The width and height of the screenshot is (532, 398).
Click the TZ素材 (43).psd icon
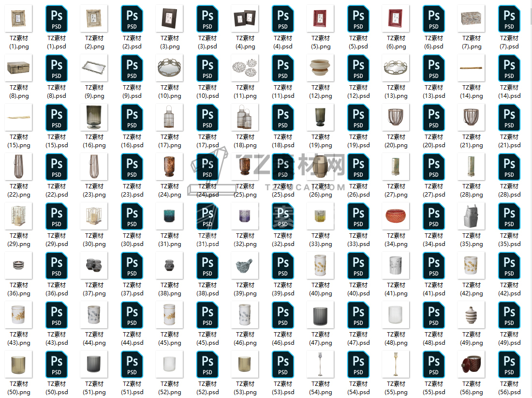(57, 315)
